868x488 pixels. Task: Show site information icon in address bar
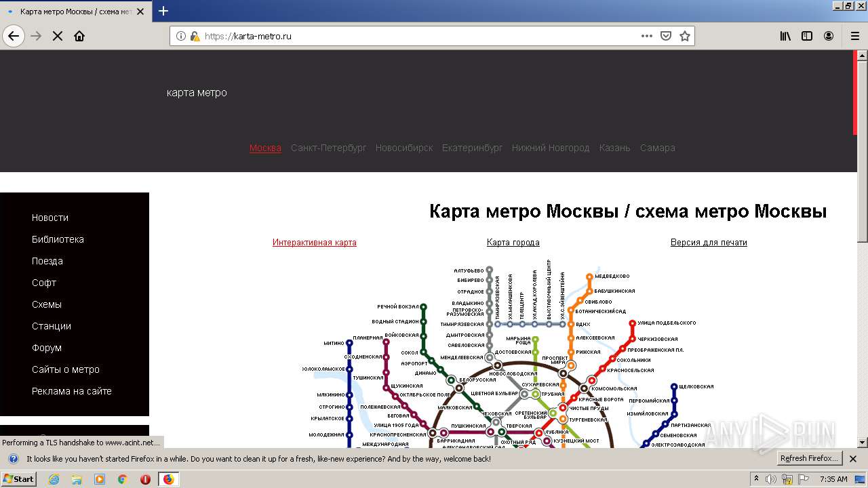(181, 36)
